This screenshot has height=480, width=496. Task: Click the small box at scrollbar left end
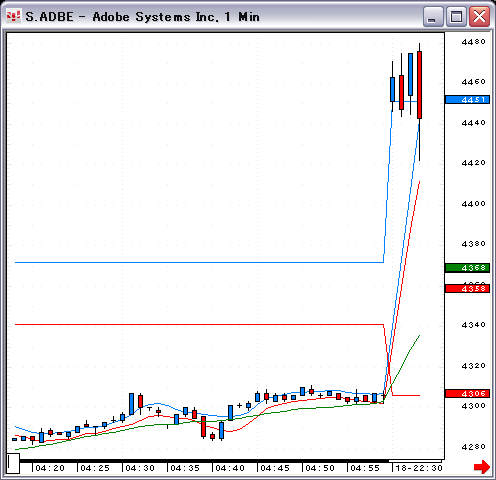13,463
